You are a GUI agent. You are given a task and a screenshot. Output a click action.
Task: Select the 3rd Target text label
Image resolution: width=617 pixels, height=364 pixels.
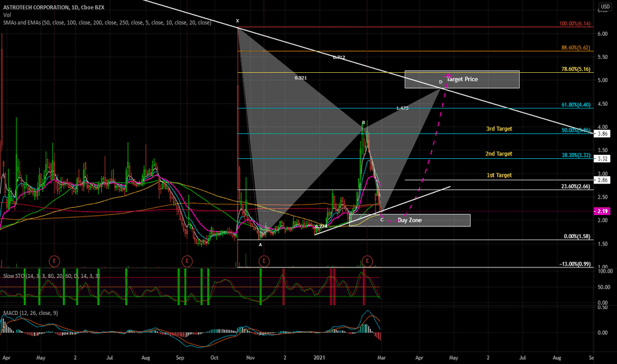(x=499, y=128)
